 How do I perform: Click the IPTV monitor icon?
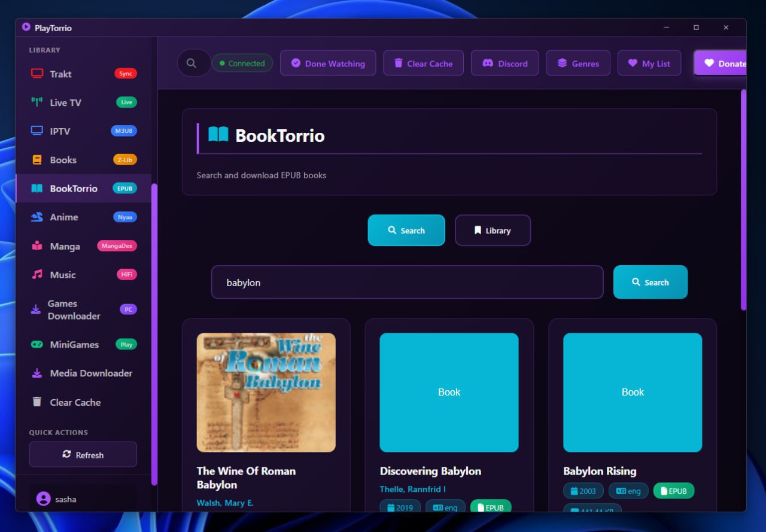click(37, 131)
